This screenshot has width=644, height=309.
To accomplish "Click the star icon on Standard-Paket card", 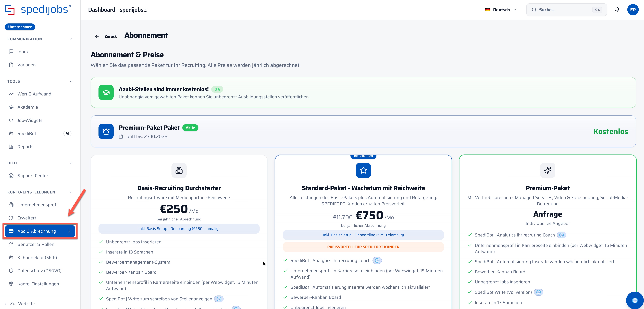I will click(363, 170).
